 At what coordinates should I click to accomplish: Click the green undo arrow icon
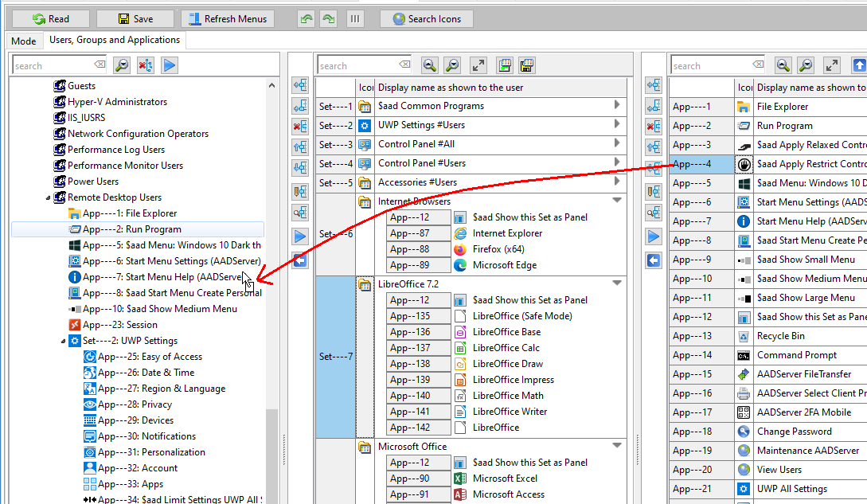pos(306,18)
